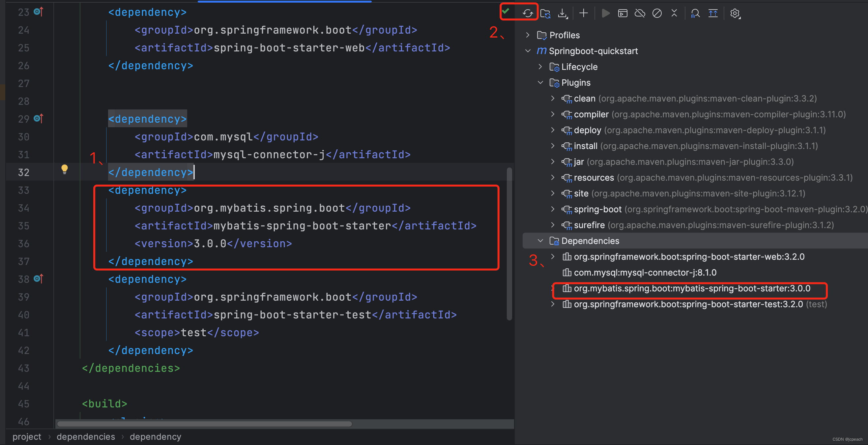This screenshot has width=868, height=445.
Task: Toggle skip tests mode
Action: click(x=657, y=13)
